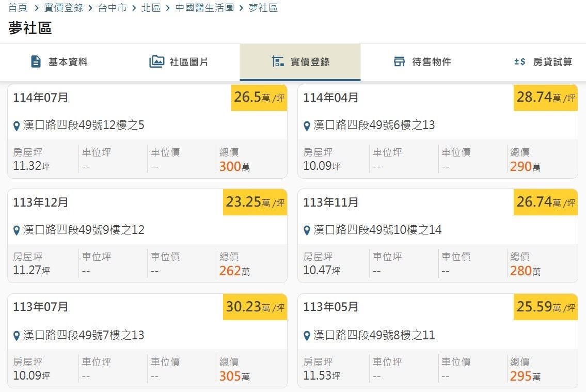Image resolution: width=586 pixels, height=392 pixels.
Task: Switch to the 基本資料 tab
Action: pos(59,62)
